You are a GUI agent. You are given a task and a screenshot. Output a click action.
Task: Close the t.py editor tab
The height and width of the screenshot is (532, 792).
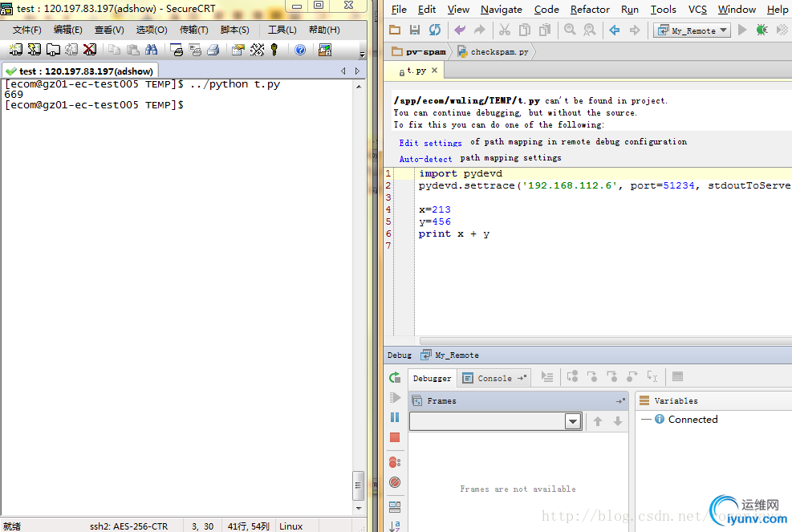(434, 71)
